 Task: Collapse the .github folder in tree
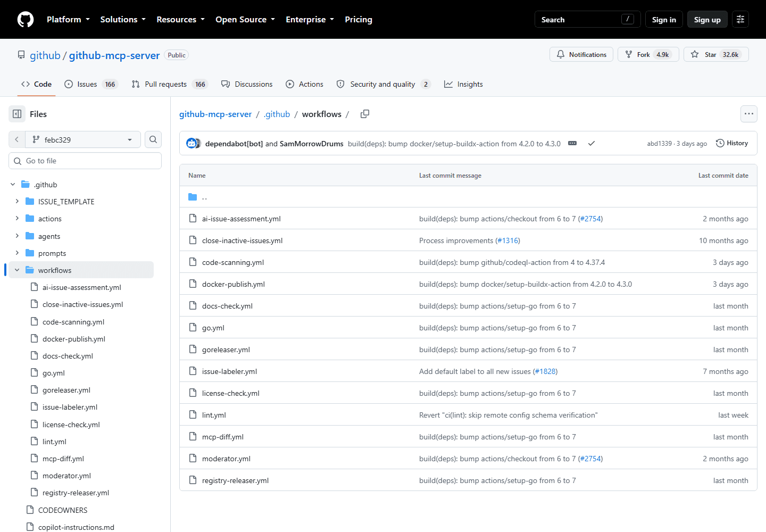click(13, 185)
